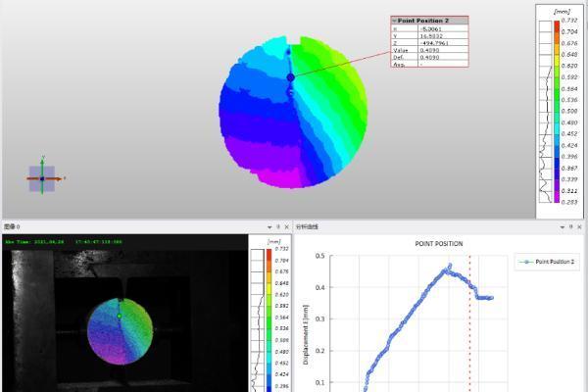The image size is (588, 392).
Task: Select the Value row in Point Position 2 box
Action: 430,50
